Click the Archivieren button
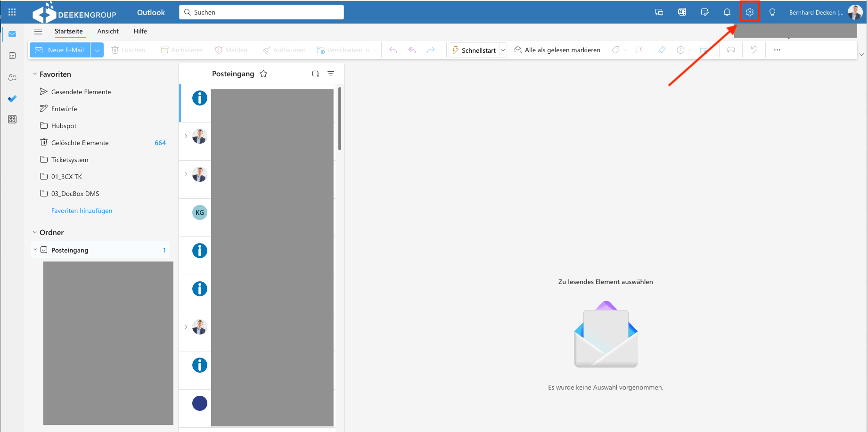This screenshot has height=432, width=868. tap(182, 50)
